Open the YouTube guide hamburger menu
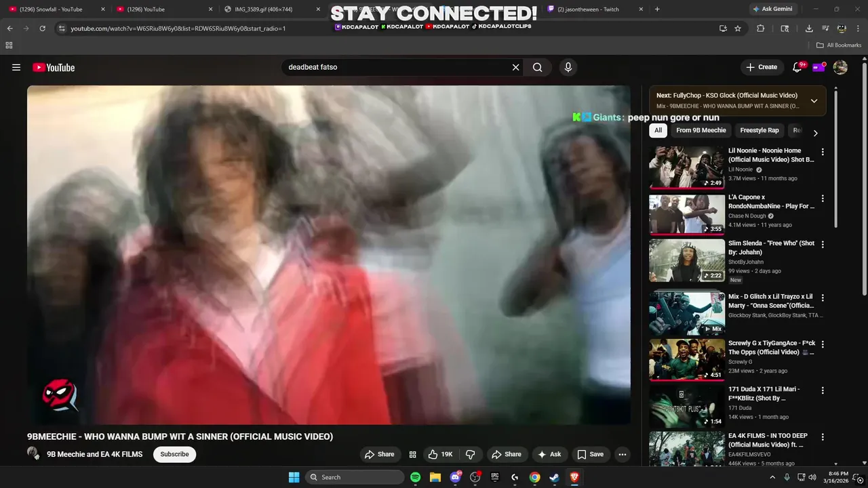The height and width of the screenshot is (488, 868). tap(16, 67)
